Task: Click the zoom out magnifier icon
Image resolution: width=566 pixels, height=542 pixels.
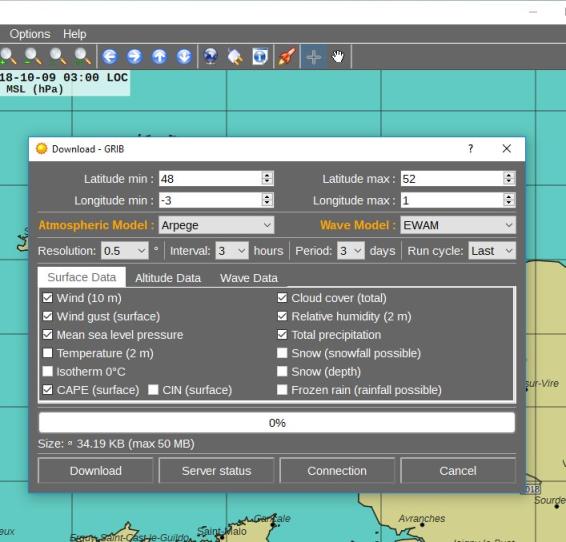Action: pyautogui.click(x=33, y=56)
